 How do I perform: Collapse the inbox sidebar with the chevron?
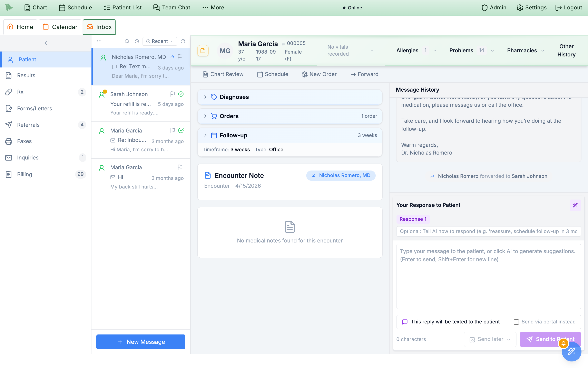[46, 43]
